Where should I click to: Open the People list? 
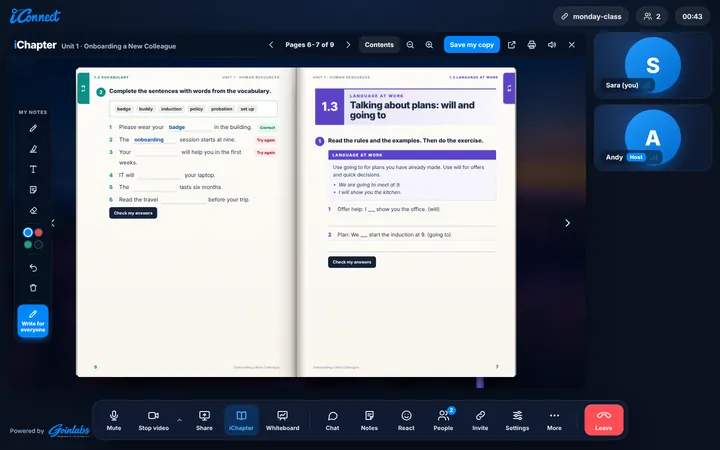click(443, 421)
